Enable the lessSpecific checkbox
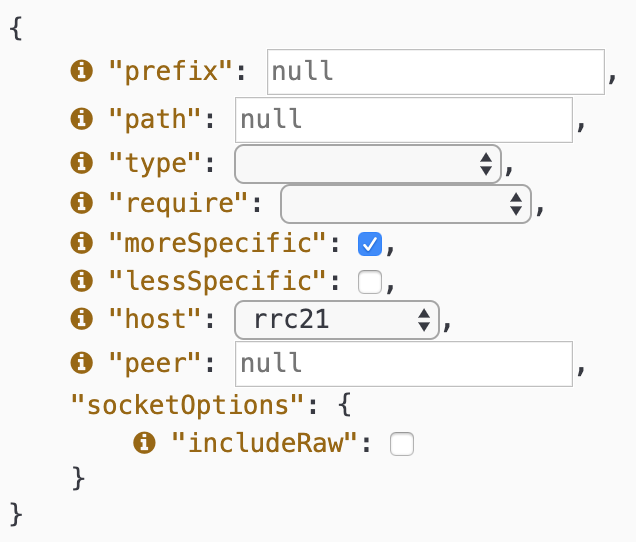 click(x=370, y=282)
